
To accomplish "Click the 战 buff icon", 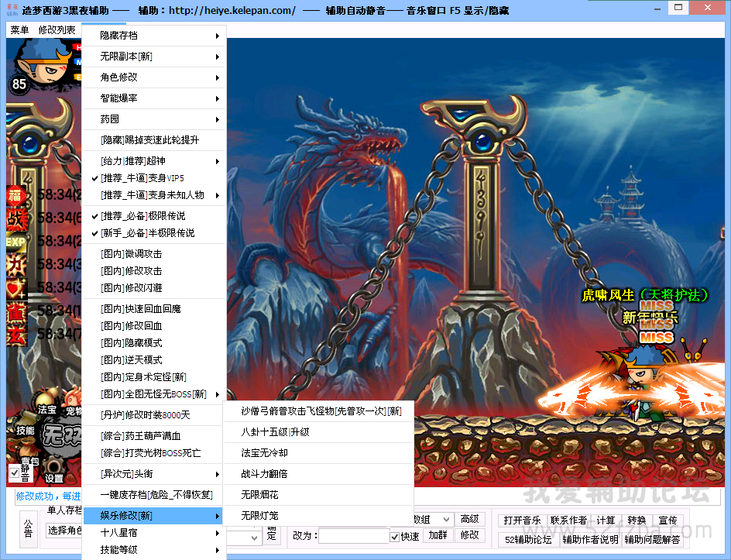I will (16, 218).
